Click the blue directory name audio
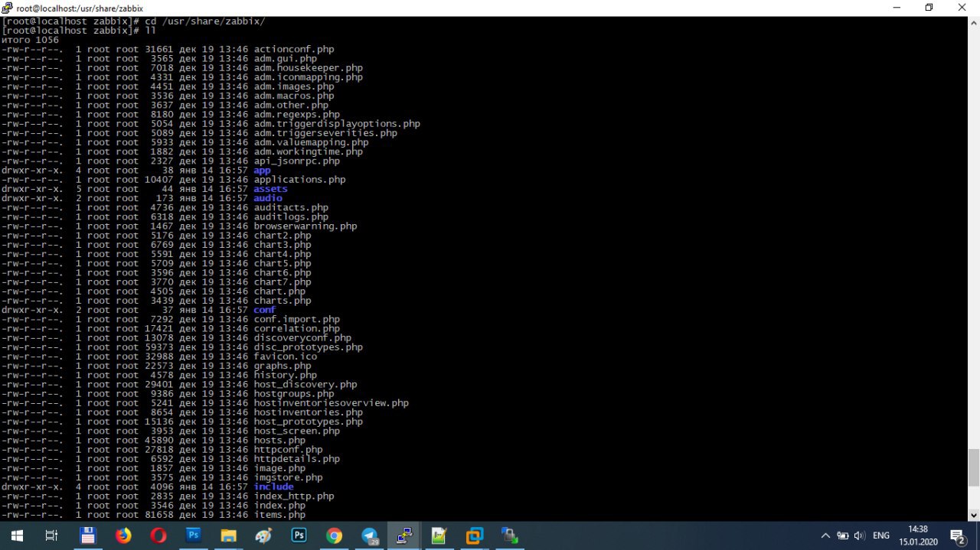 268,198
